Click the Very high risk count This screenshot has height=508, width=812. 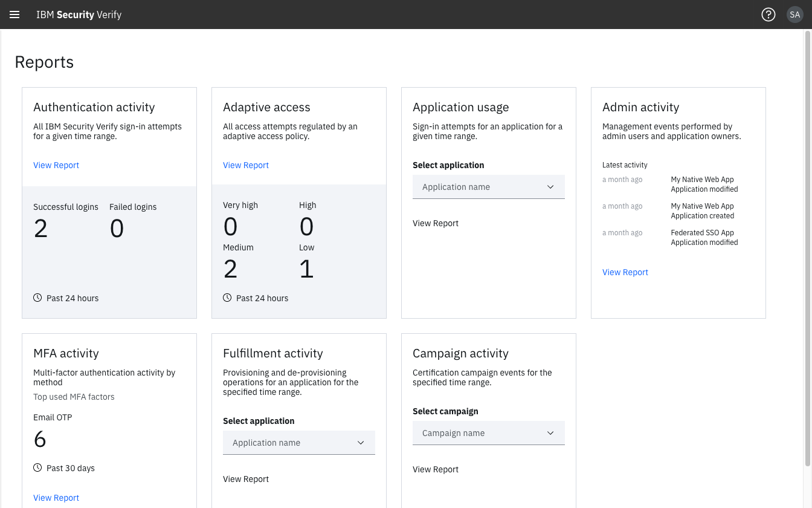[x=230, y=227]
